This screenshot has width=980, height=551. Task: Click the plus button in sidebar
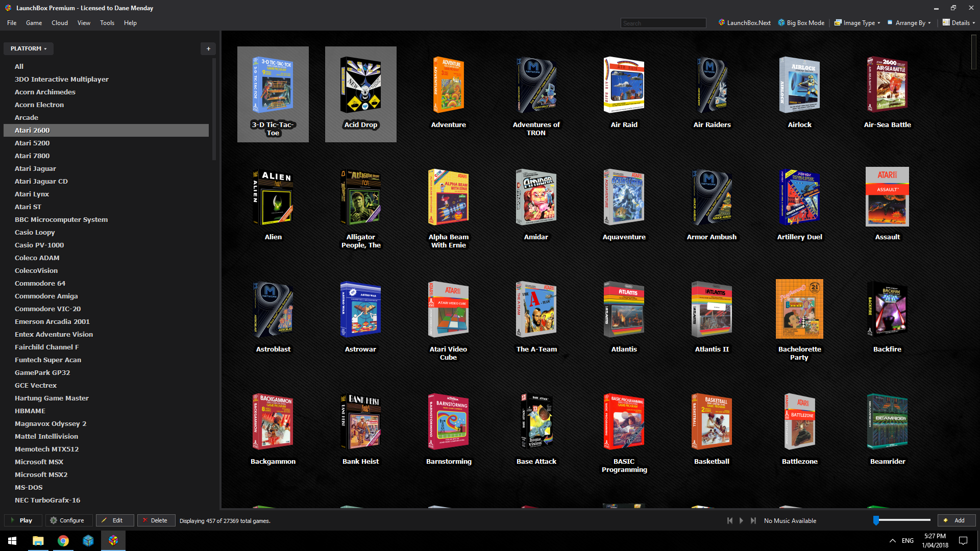[x=208, y=48]
